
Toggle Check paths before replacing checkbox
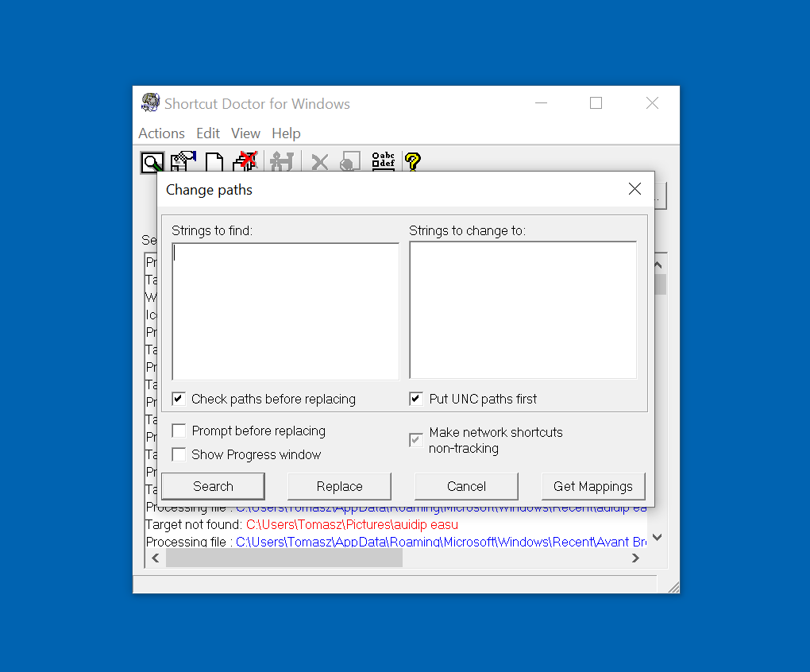[x=179, y=399]
